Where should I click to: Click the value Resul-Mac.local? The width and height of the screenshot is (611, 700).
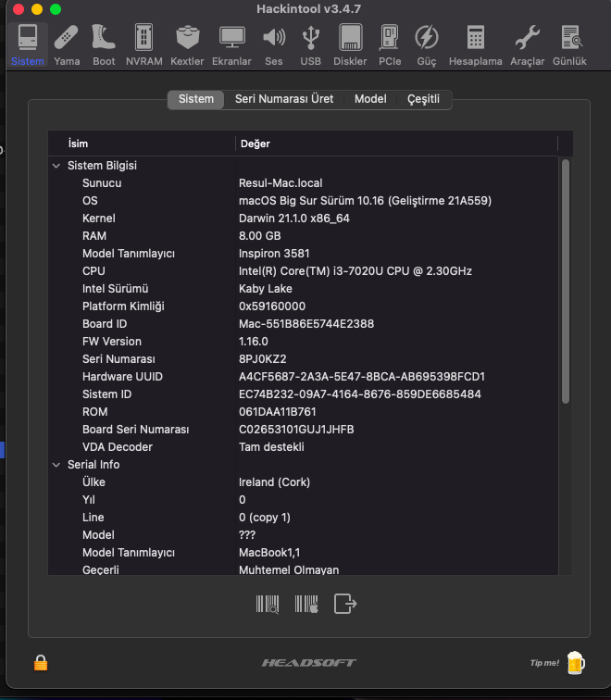pyautogui.click(x=281, y=183)
